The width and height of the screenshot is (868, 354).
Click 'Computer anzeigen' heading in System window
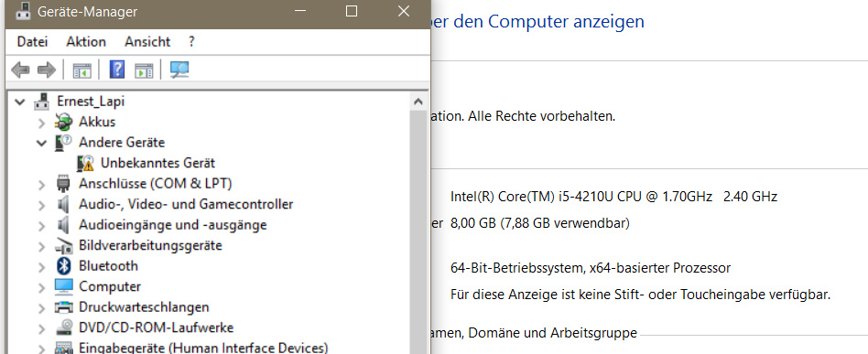pyautogui.click(x=566, y=22)
